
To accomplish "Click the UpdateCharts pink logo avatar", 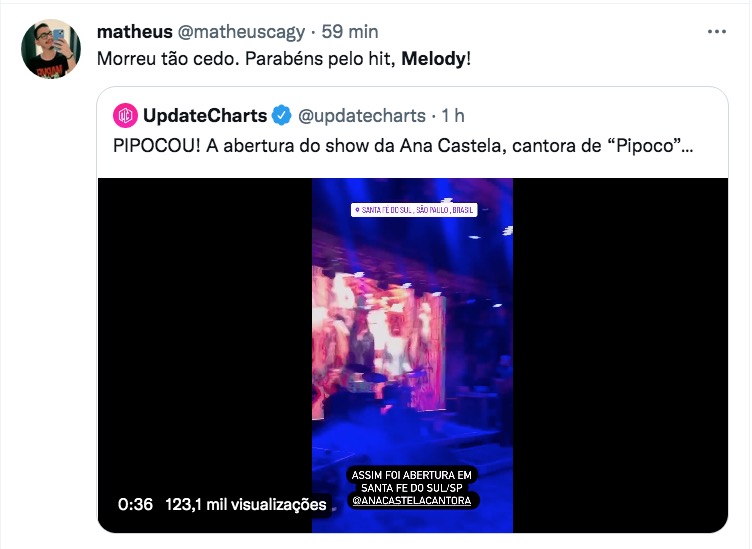I will [x=125, y=115].
